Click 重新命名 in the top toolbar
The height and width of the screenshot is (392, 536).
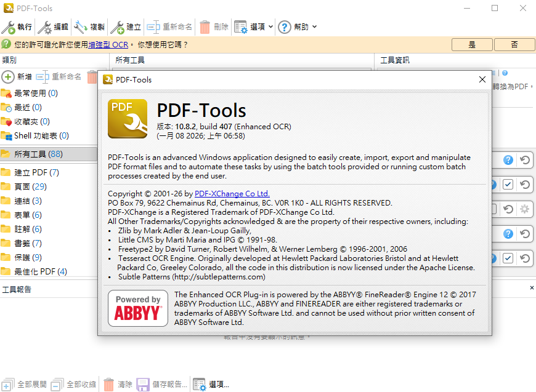[x=169, y=27]
